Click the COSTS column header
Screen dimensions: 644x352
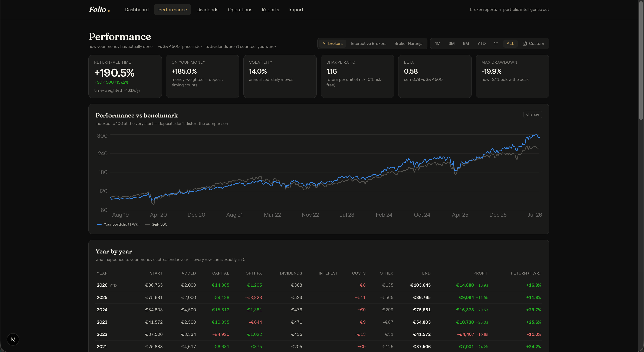coord(359,273)
